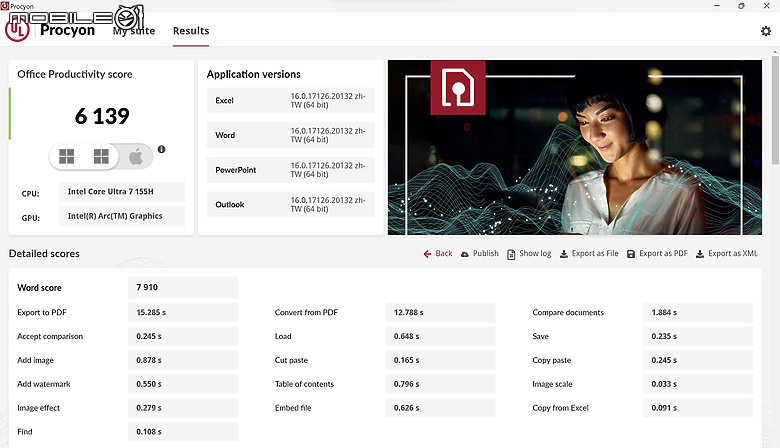Select GPU value Intel(R) Arc(TM) Graphics
The image size is (780, 448).
[x=122, y=216]
